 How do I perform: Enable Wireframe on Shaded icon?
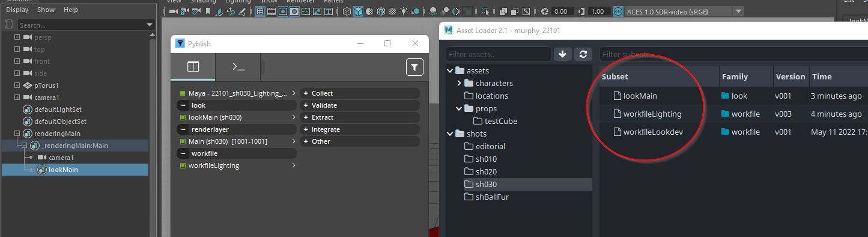[381, 11]
